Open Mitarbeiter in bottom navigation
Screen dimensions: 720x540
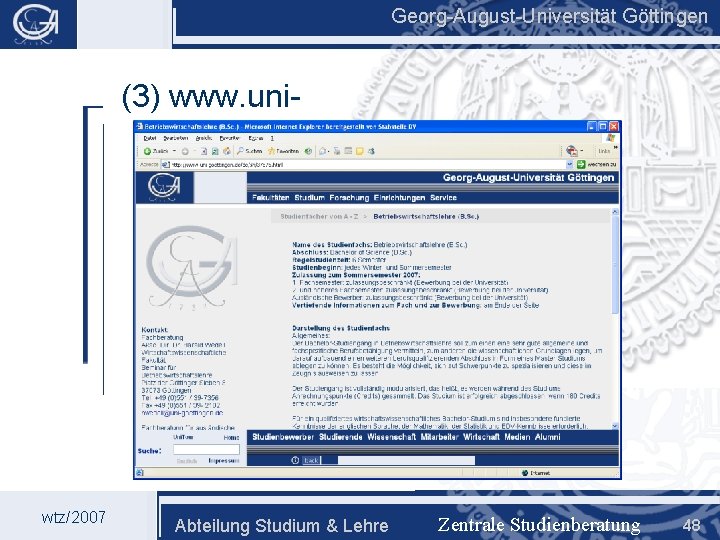click(x=439, y=437)
